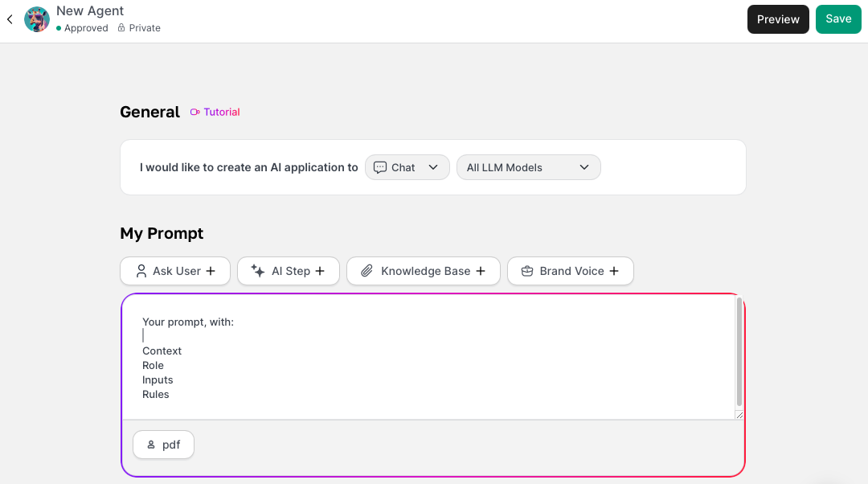868x484 pixels.
Task: Save the agent
Action: [x=838, y=18]
